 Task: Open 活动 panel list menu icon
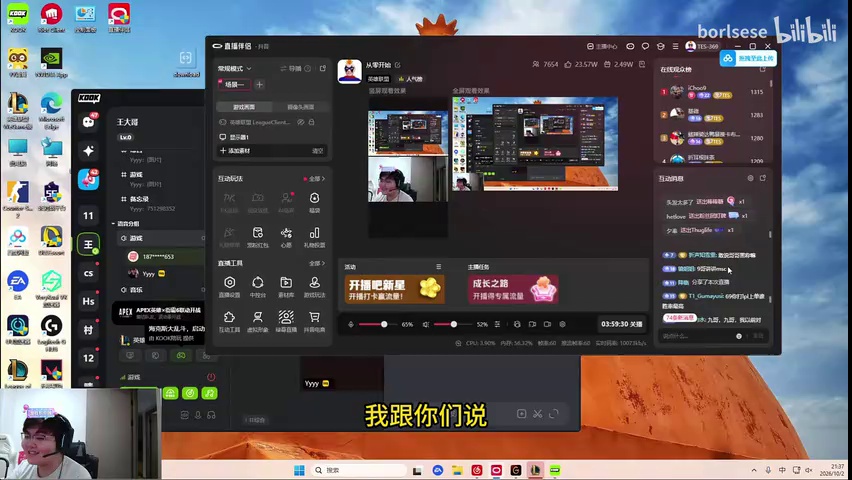(438, 266)
